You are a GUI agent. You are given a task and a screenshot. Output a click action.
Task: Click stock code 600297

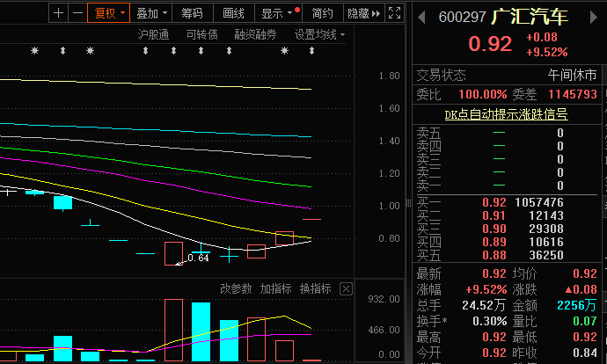tap(462, 18)
